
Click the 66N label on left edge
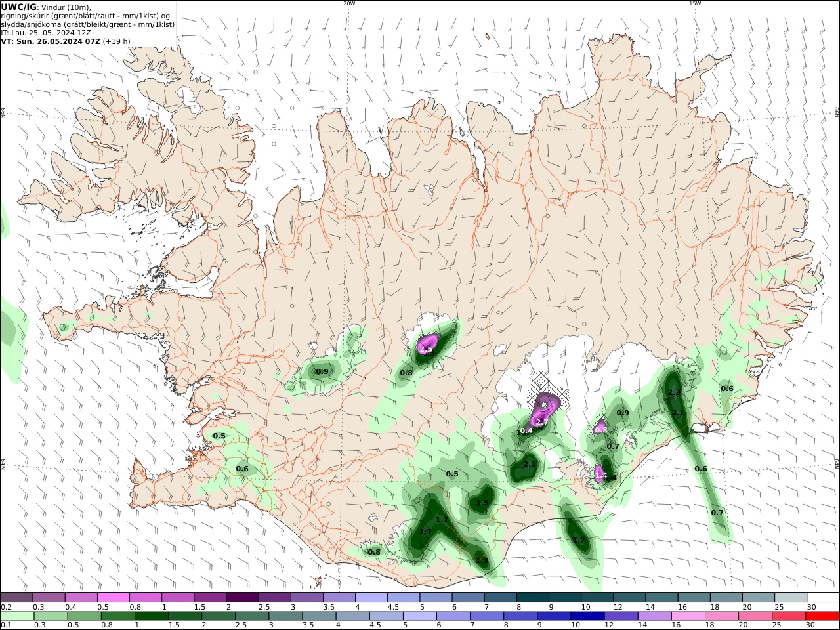[3, 113]
